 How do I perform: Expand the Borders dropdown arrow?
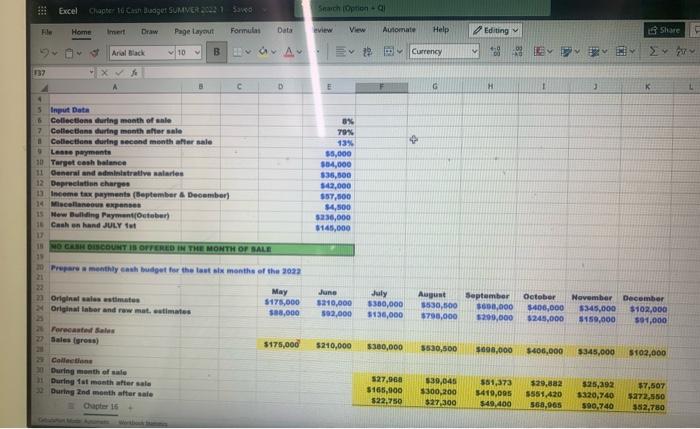pyautogui.click(x=248, y=52)
